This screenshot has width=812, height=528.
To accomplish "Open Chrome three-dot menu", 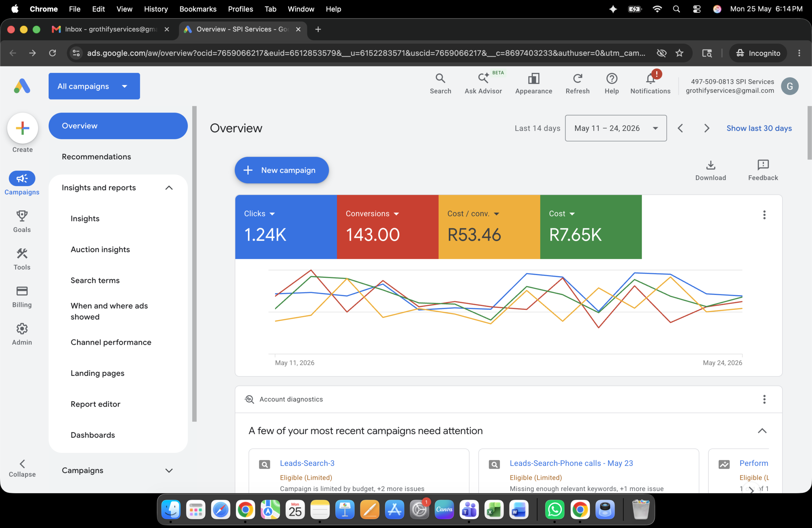I will (x=799, y=53).
